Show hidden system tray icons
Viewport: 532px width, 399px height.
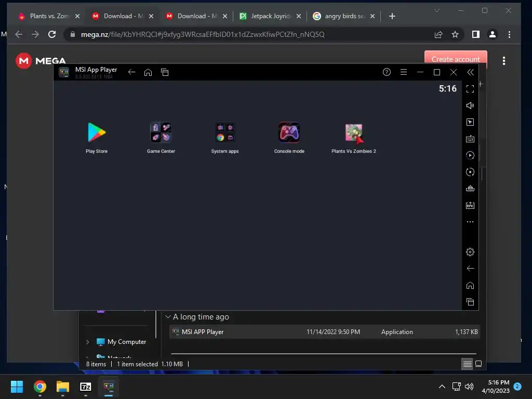[442, 387]
